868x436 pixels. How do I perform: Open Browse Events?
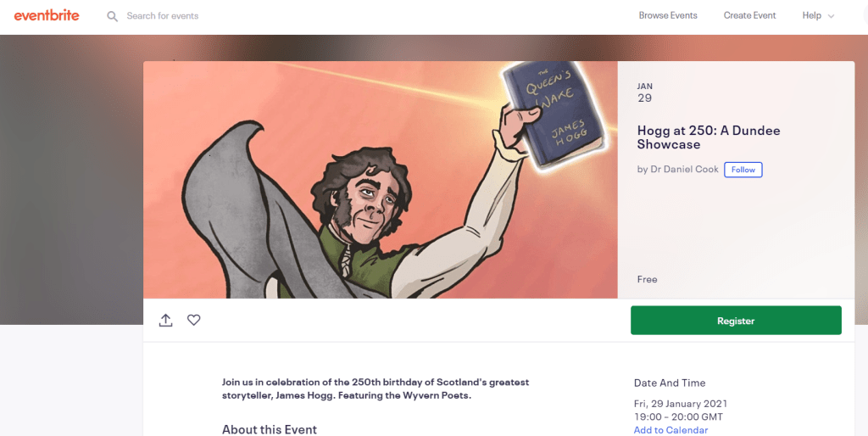point(668,15)
